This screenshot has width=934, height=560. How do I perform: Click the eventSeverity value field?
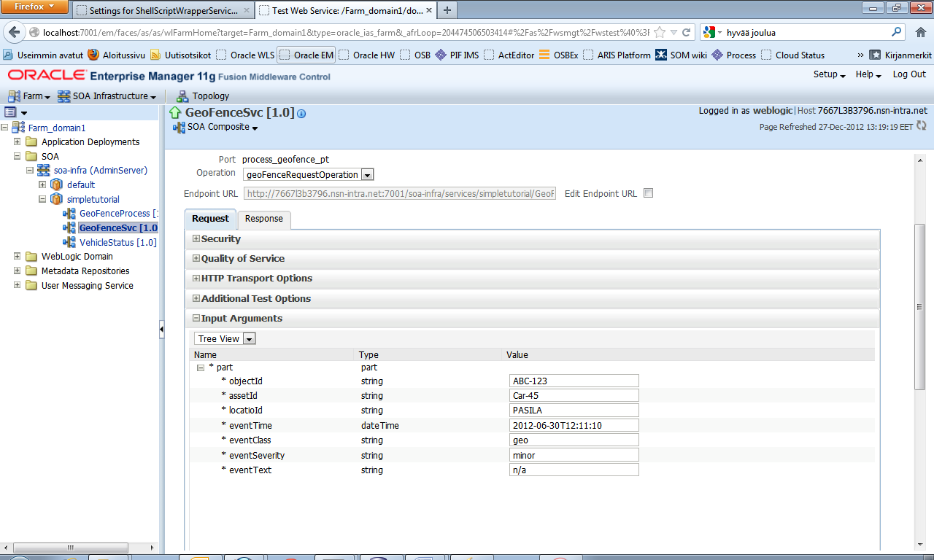[x=574, y=455]
